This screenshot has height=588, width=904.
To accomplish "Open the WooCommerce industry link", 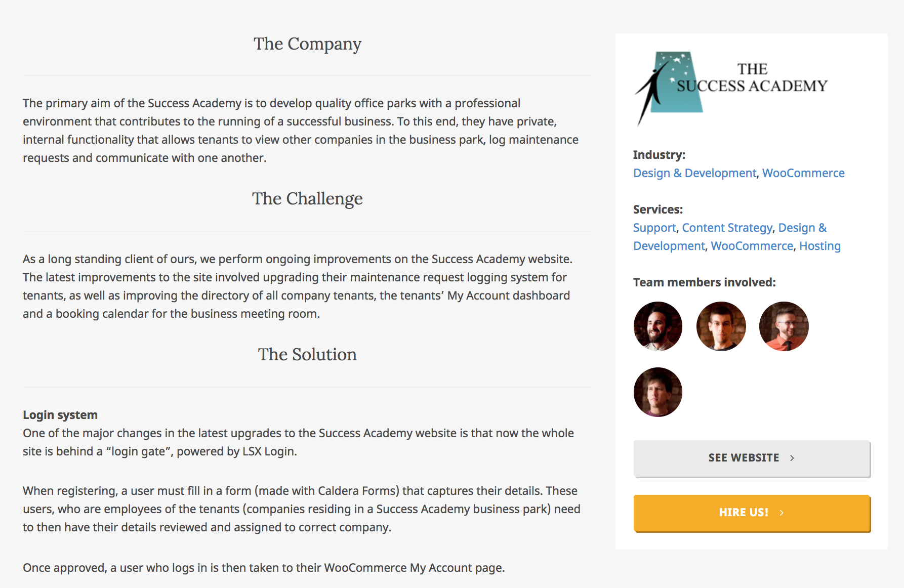I will tap(803, 173).
